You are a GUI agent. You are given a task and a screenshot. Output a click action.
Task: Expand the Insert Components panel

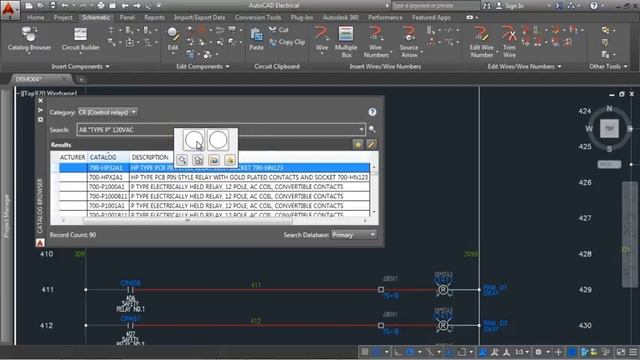[x=80, y=67]
